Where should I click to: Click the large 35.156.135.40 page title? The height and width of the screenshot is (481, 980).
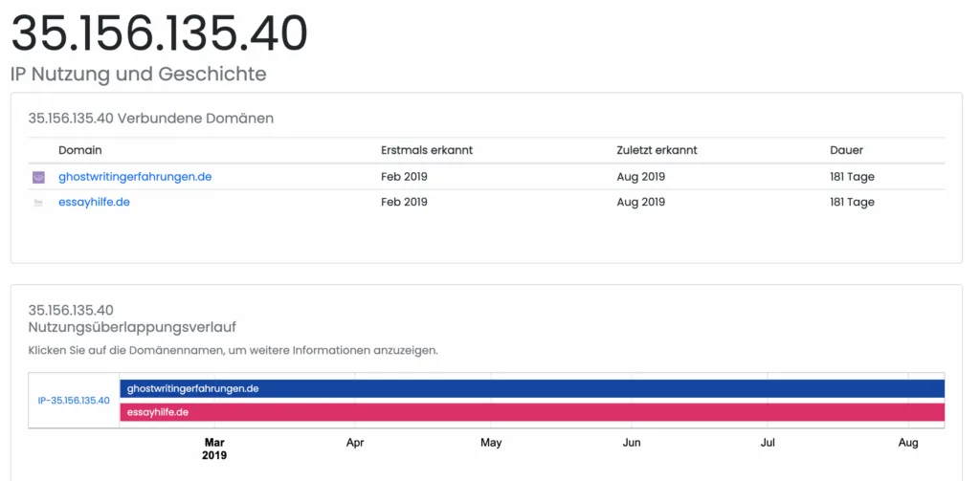pos(159,33)
